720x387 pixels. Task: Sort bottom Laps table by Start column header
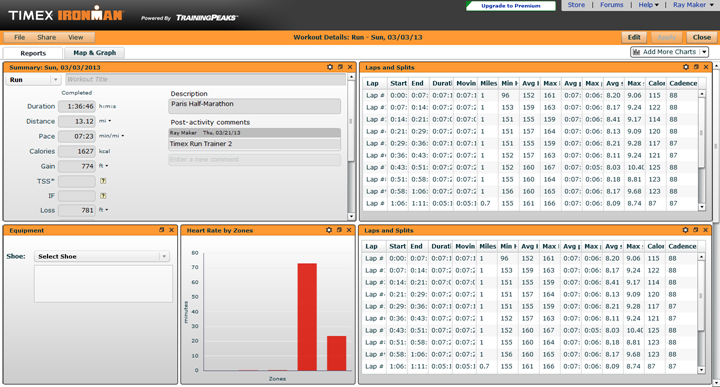click(397, 246)
